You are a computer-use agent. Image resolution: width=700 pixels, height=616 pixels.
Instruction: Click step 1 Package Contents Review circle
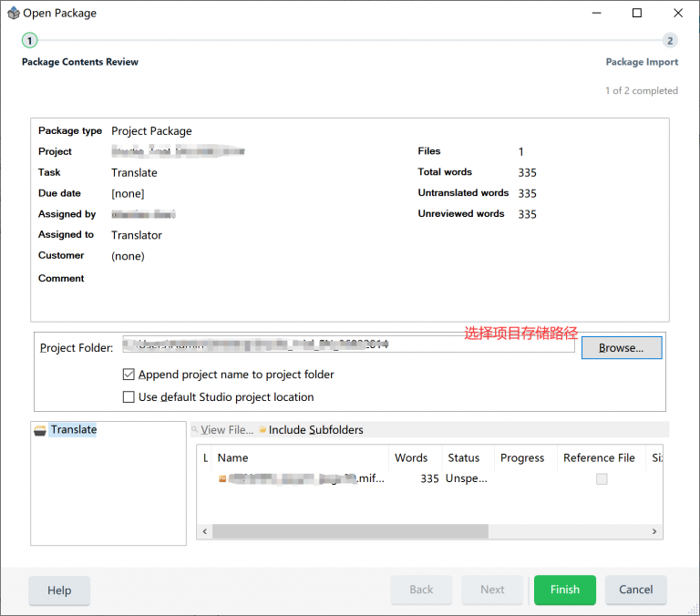(30, 40)
